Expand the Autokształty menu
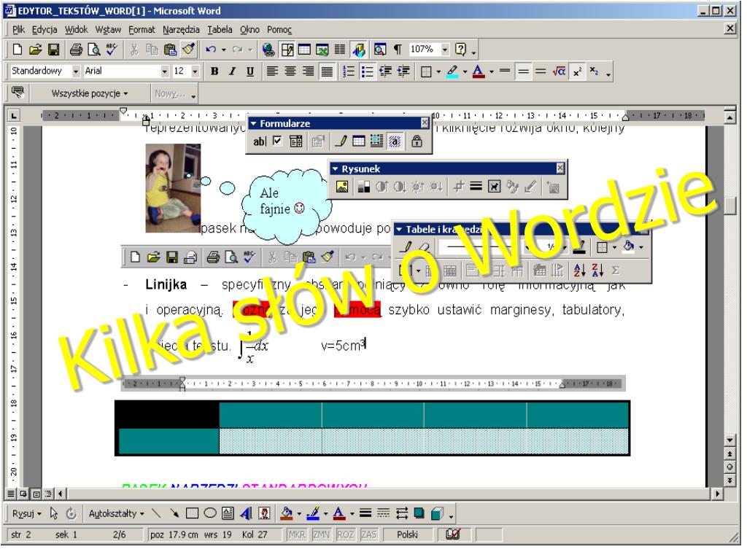 pos(116,513)
